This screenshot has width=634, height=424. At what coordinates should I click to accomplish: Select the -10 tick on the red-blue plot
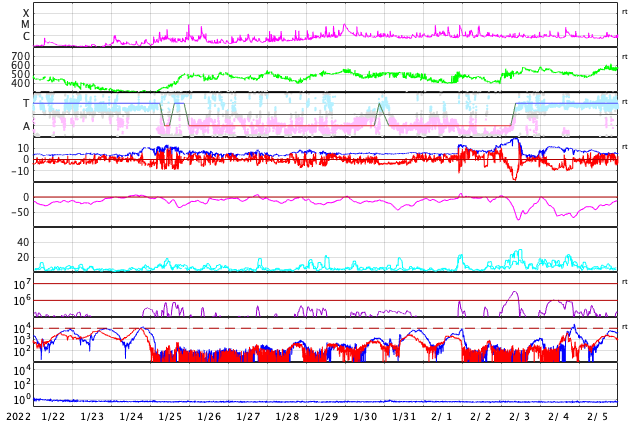(x=20, y=171)
